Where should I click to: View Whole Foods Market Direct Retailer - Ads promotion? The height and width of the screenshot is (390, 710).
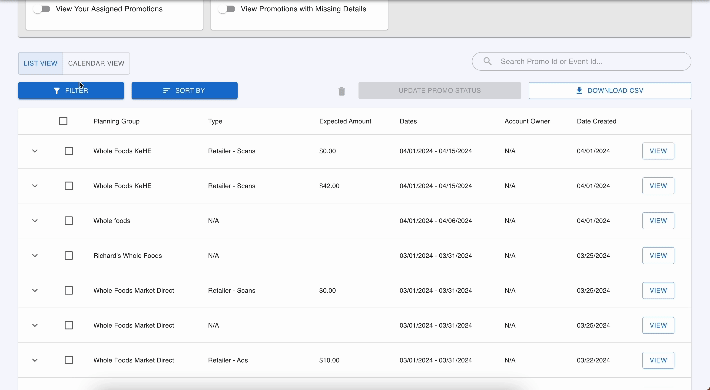pyautogui.click(x=658, y=360)
